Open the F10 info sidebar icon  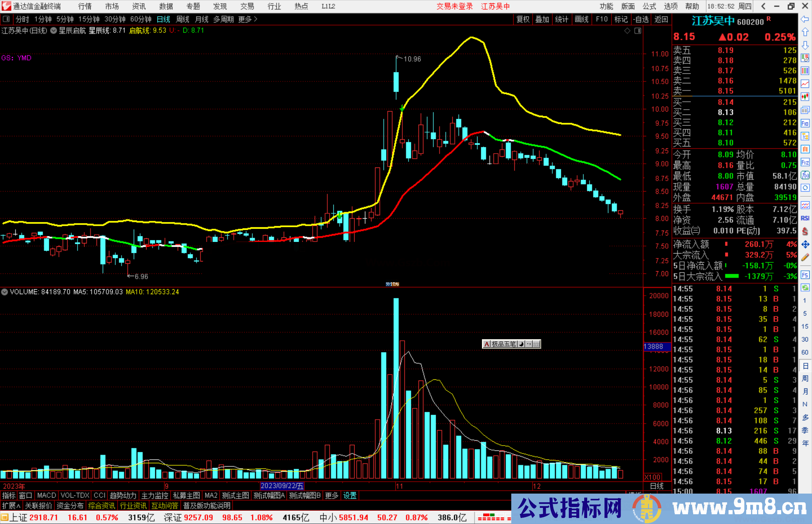[x=805, y=123]
